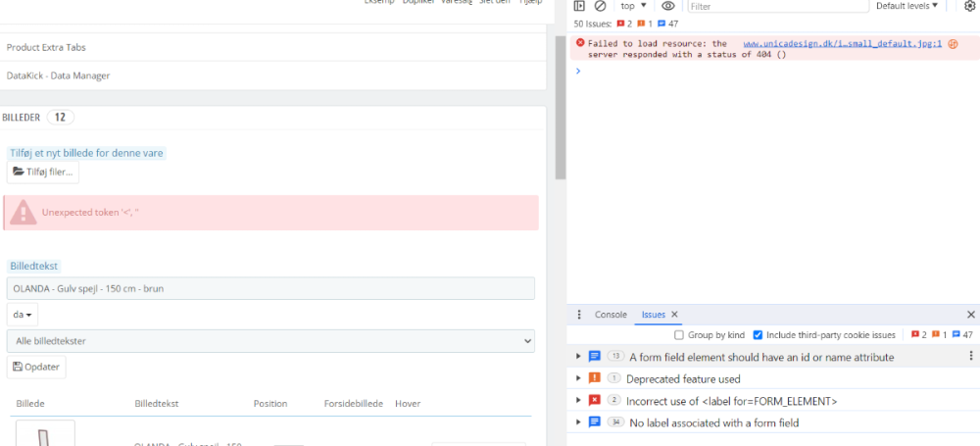Image resolution: width=980 pixels, height=446 pixels.
Task: Clear console with the ban icon
Action: (x=600, y=6)
